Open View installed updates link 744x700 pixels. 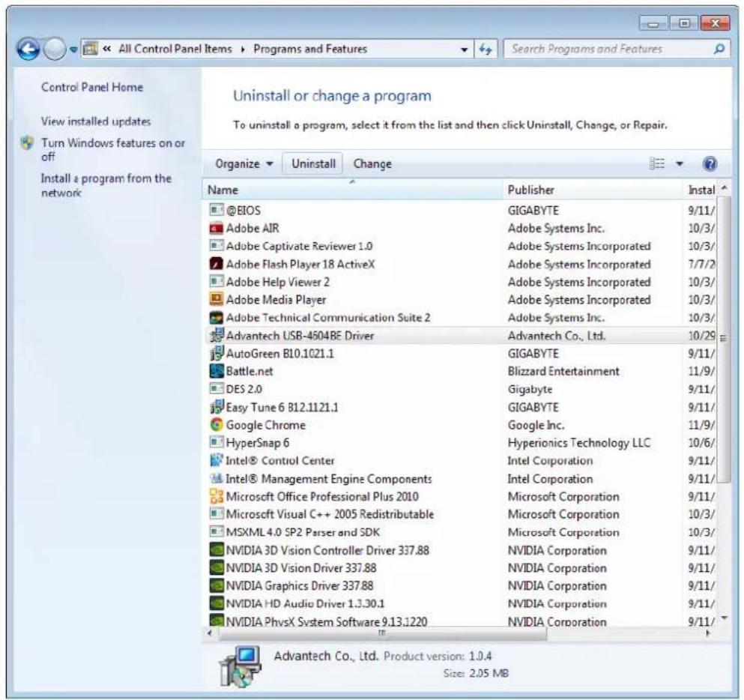(x=96, y=121)
